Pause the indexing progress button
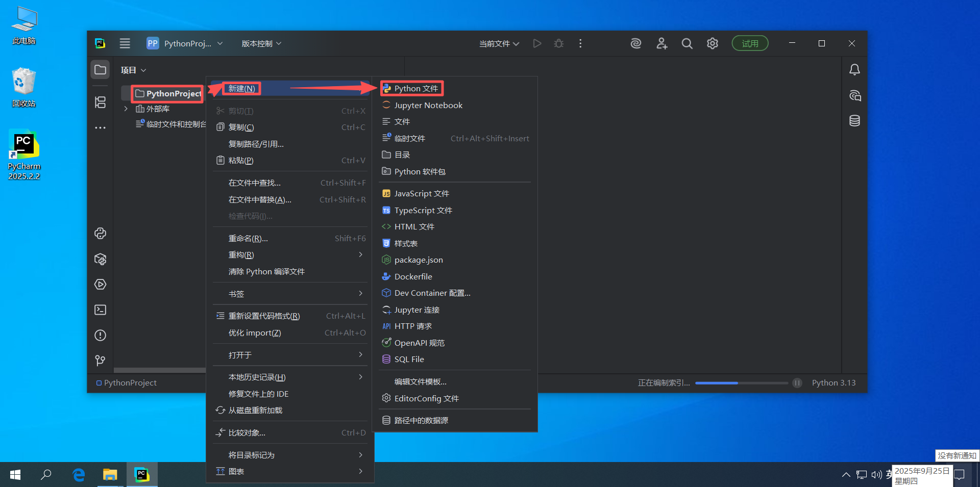Viewport: 980px width, 487px height. click(x=797, y=383)
